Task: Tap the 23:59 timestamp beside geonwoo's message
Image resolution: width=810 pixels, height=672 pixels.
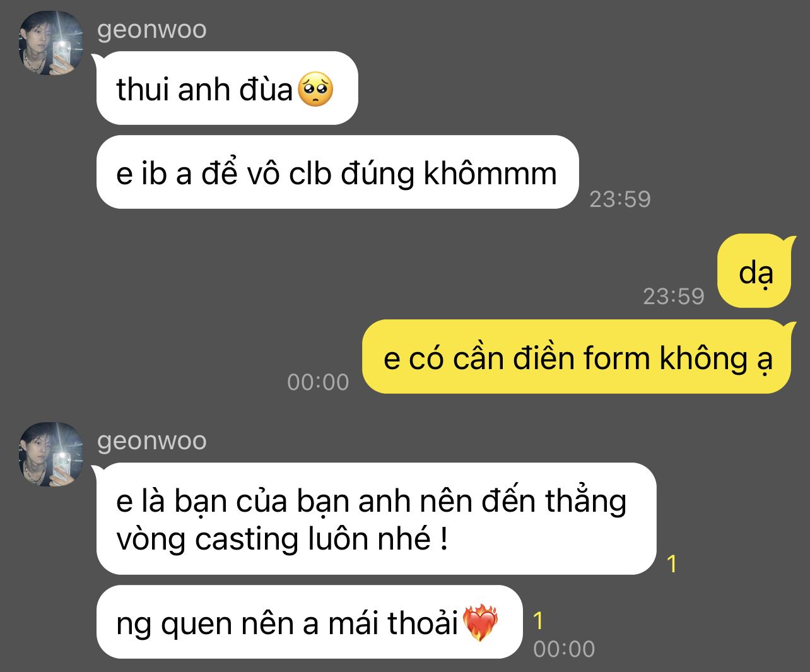Action: click(620, 199)
